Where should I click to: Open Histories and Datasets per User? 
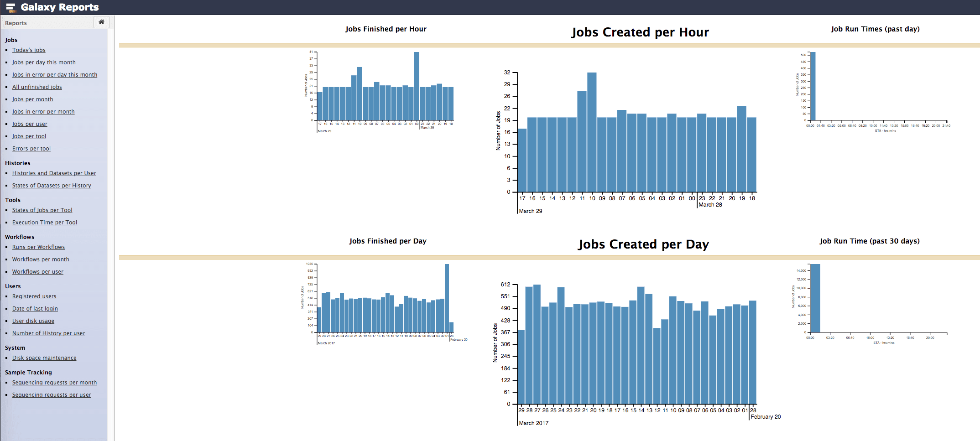54,173
